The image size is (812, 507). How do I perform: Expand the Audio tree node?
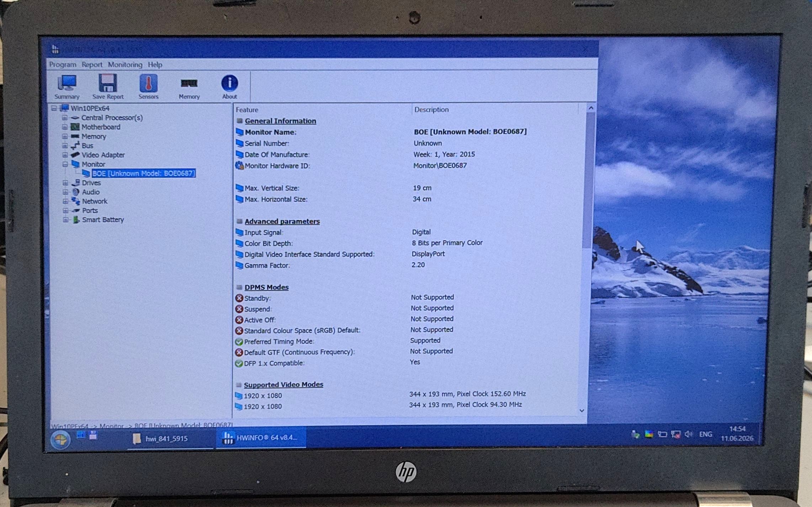[65, 192]
